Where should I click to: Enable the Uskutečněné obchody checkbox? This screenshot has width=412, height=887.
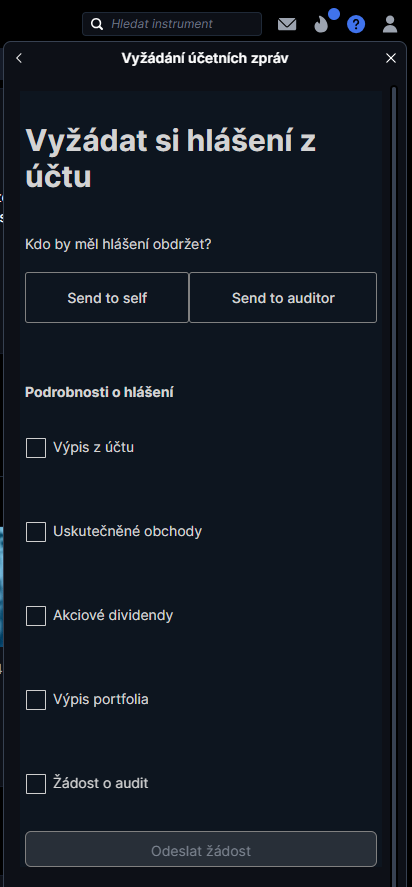click(x=36, y=532)
